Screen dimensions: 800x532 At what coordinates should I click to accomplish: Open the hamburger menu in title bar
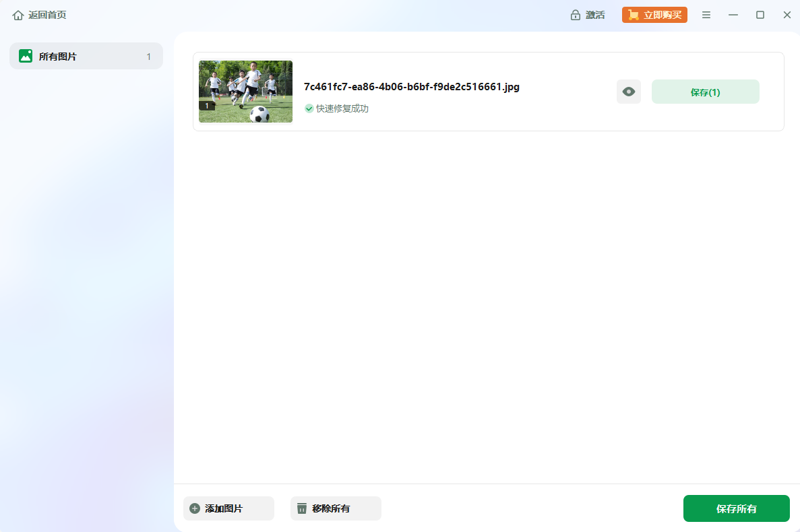(706, 15)
